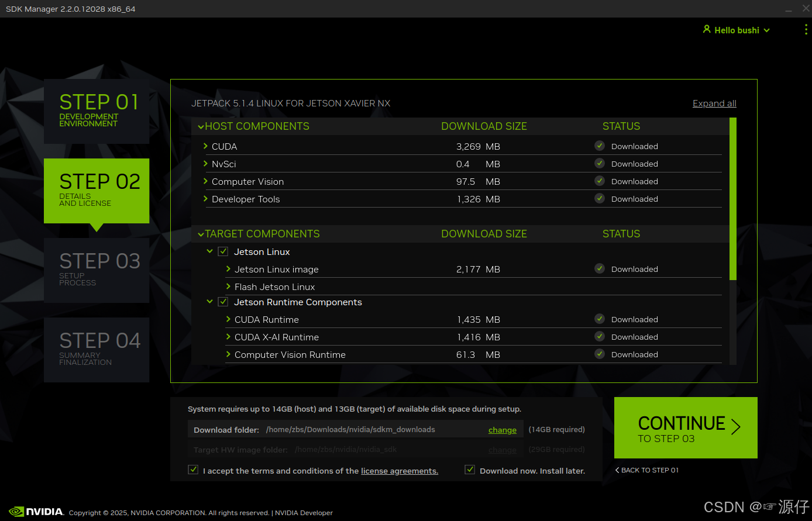Change the Target HW image folder
The height and width of the screenshot is (521, 812).
(503, 450)
